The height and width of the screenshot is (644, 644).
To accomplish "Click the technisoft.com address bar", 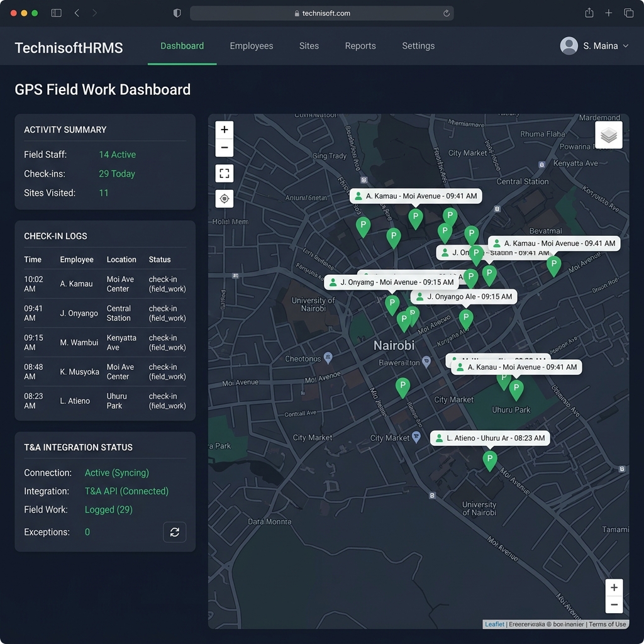I will 321,13.
